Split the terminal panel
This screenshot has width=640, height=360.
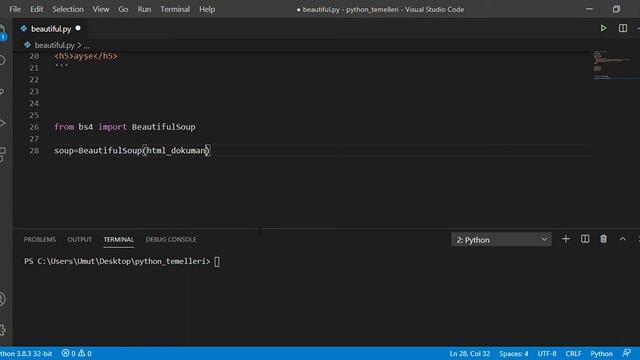click(584, 239)
